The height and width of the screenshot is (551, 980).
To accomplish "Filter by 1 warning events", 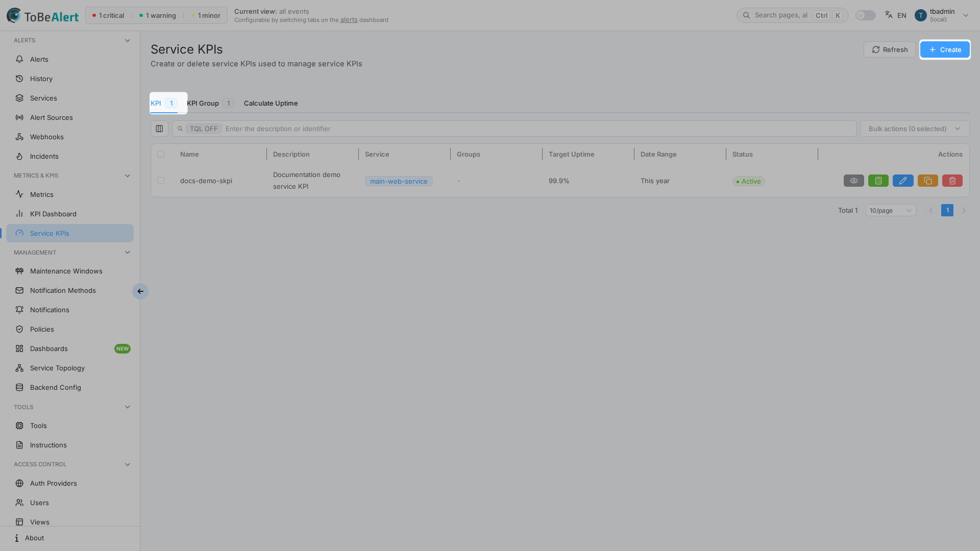I will tap(157, 15).
